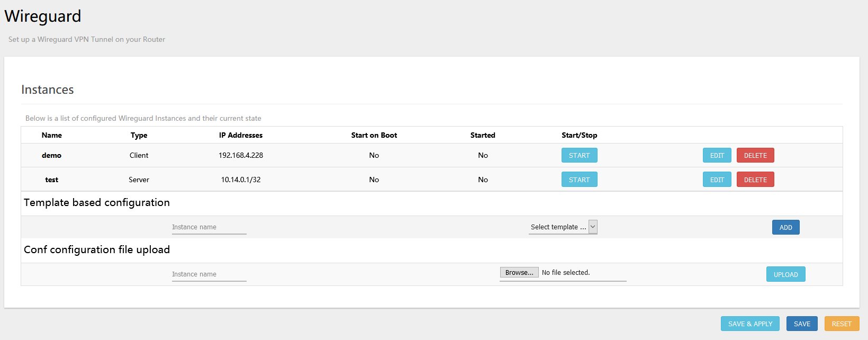Focus the template Instance name field

209,227
